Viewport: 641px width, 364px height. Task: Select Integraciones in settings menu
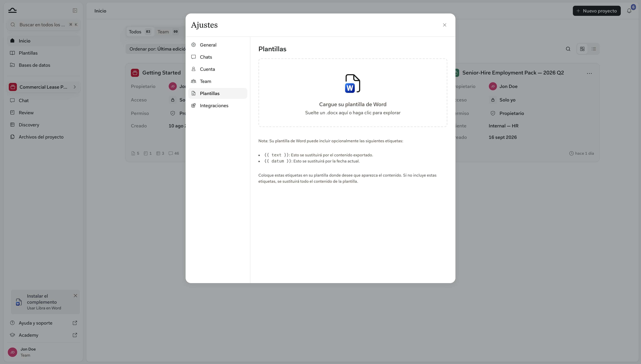click(218, 105)
